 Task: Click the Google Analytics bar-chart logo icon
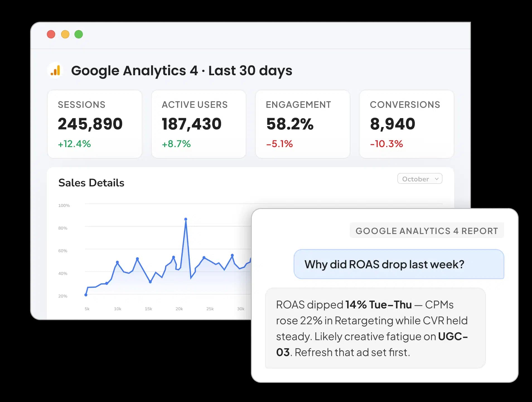click(x=55, y=70)
